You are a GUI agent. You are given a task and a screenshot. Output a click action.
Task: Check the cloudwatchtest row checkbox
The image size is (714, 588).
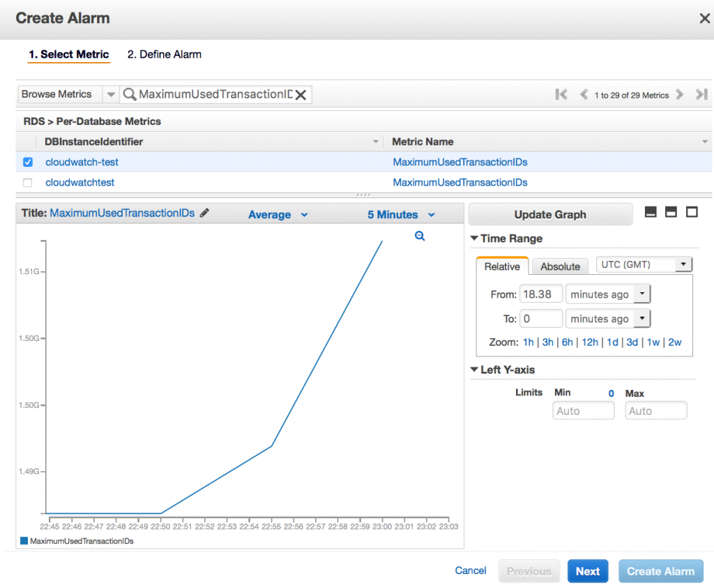tap(28, 183)
